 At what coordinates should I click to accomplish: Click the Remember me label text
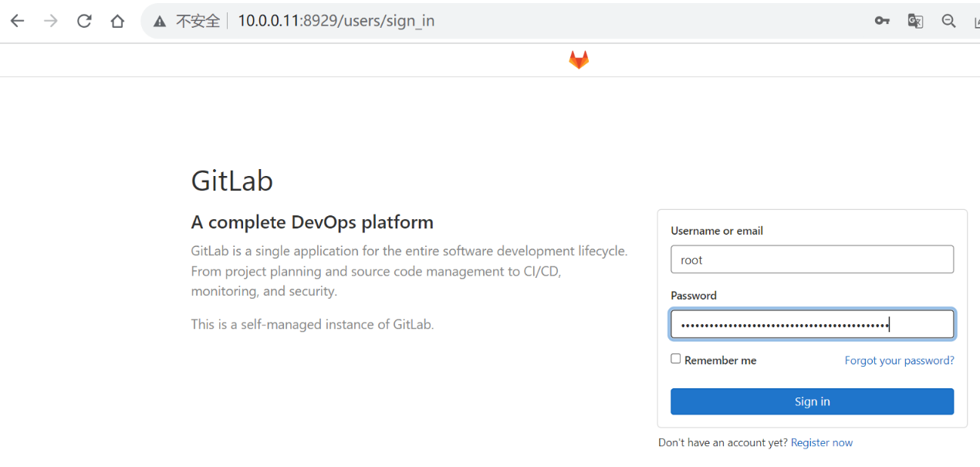[x=720, y=360]
